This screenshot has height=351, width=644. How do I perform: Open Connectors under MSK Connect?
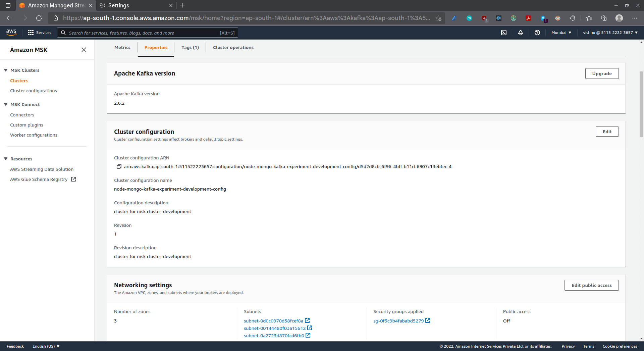point(22,115)
